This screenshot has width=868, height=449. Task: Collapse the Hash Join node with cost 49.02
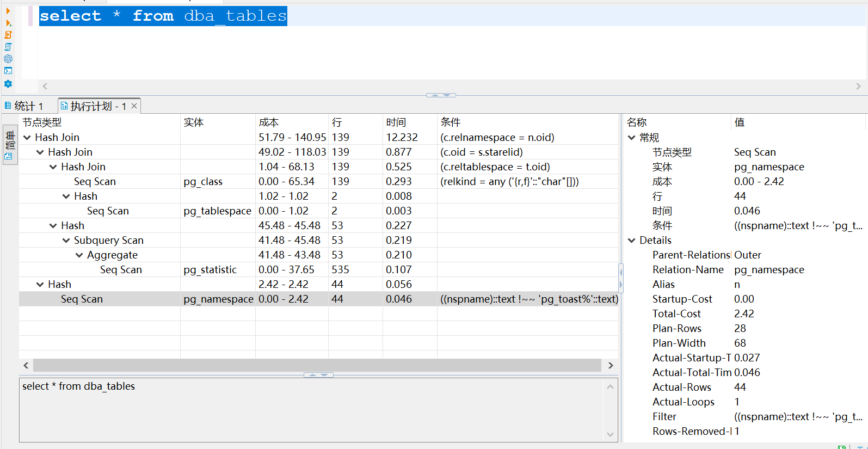40,152
